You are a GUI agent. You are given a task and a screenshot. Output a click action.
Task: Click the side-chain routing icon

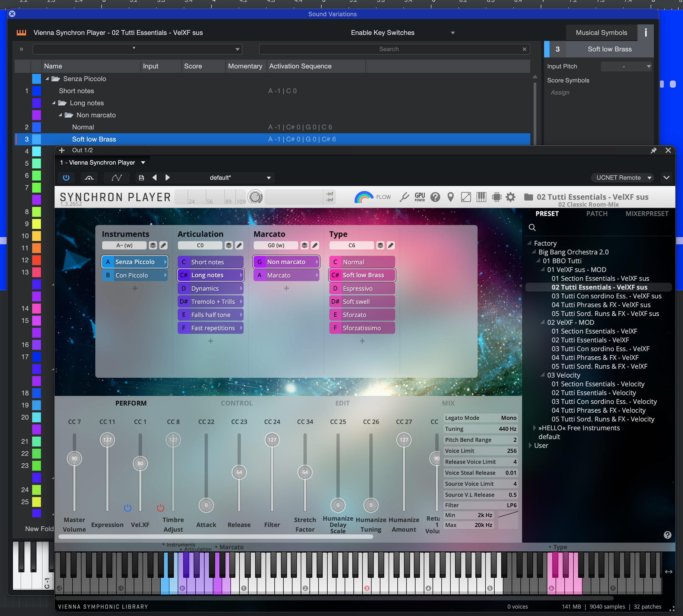89,178
